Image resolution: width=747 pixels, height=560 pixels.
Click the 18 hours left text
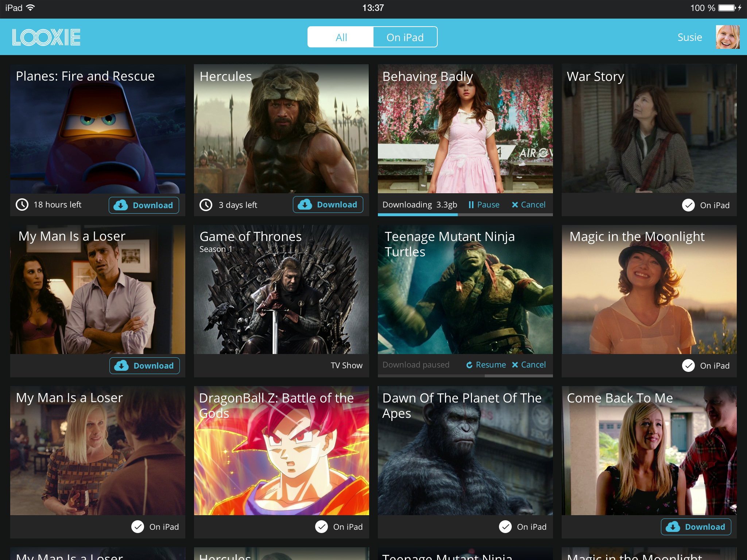pos(58,205)
